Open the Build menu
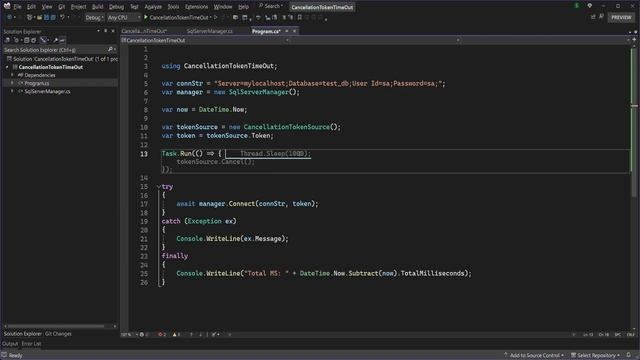The width and height of the screenshot is (640, 360). [98, 7]
